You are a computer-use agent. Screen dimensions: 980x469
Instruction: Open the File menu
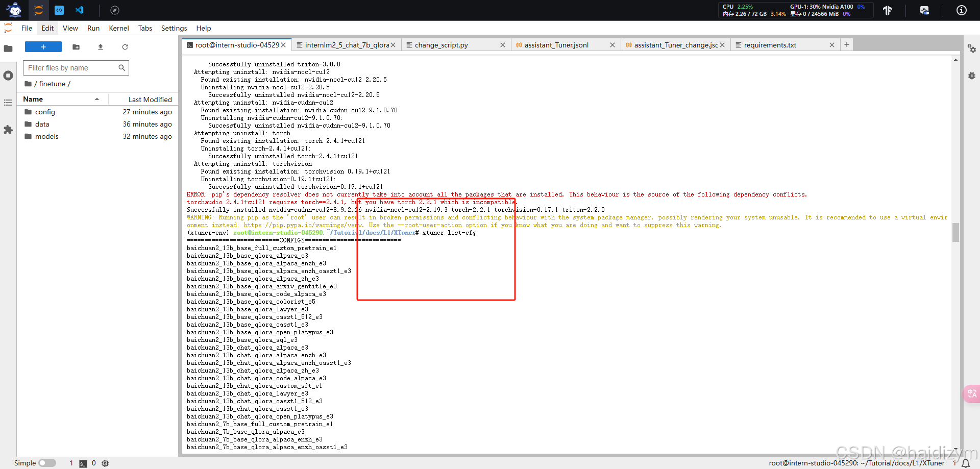tap(27, 28)
